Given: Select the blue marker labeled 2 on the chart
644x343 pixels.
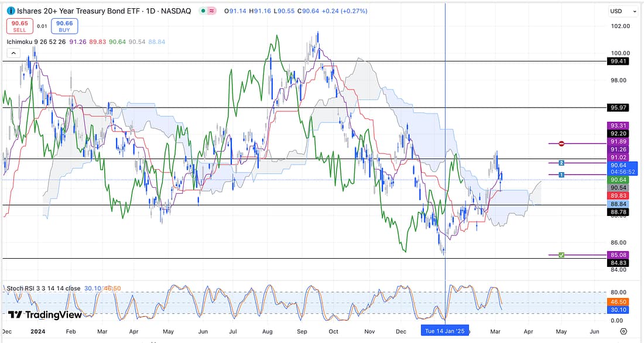Looking at the screenshot, I should click(561, 163).
